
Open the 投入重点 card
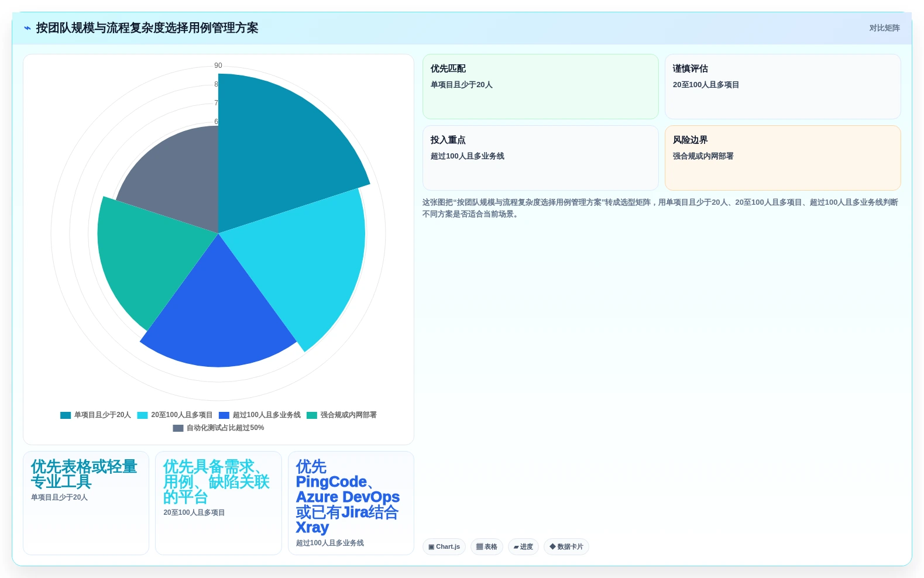coord(541,158)
